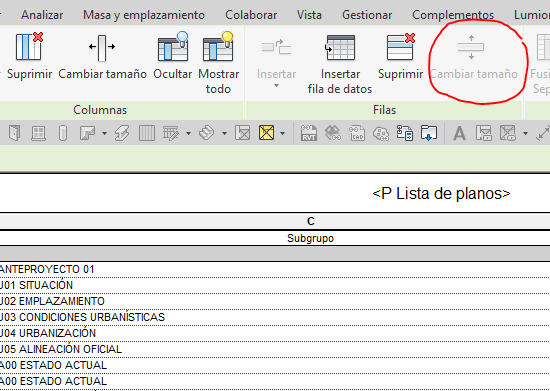Screen dimensions: 550x391
Task: Click Insertar fila de datos
Action: pos(340,63)
